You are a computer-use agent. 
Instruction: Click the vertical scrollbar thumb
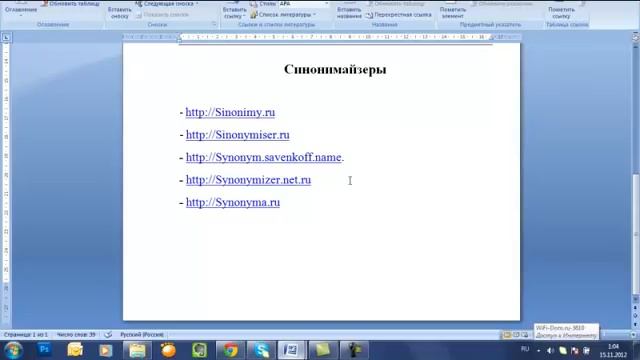coord(636,233)
